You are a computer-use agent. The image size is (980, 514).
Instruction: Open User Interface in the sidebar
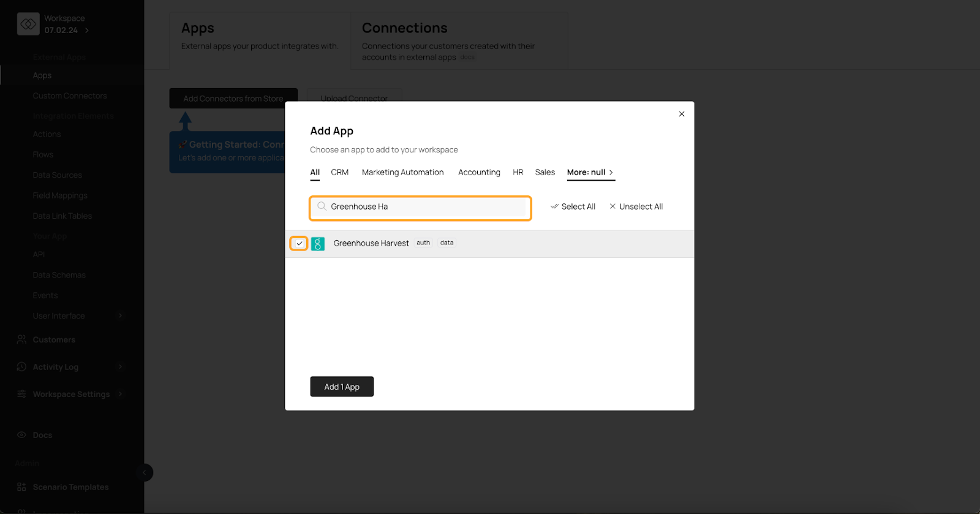pyautogui.click(x=59, y=316)
